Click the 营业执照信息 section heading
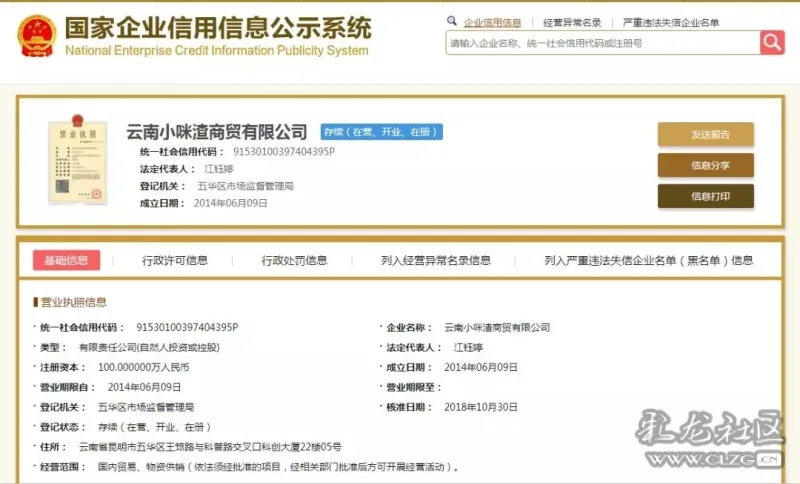 [x=73, y=302]
